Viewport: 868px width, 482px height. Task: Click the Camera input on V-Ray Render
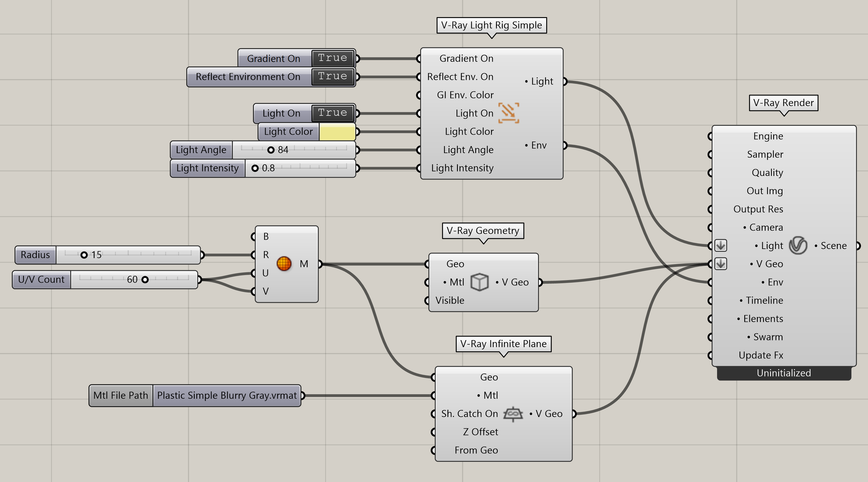(763, 227)
